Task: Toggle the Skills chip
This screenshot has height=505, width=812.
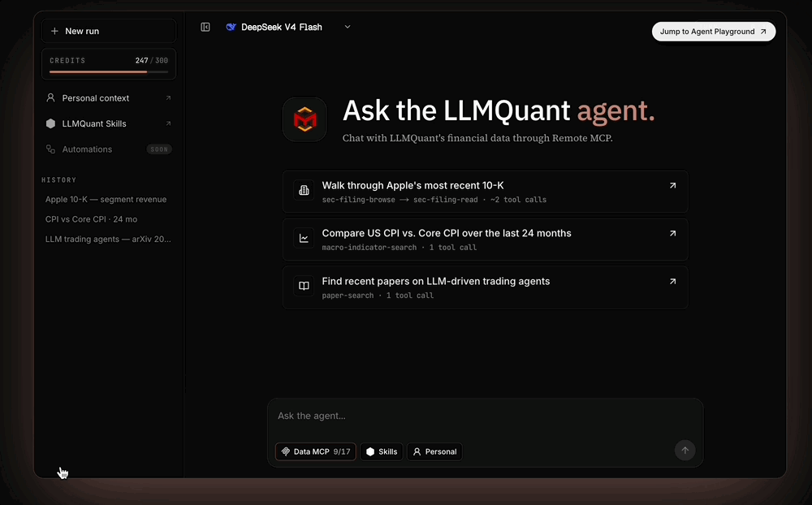Action: pos(382,451)
